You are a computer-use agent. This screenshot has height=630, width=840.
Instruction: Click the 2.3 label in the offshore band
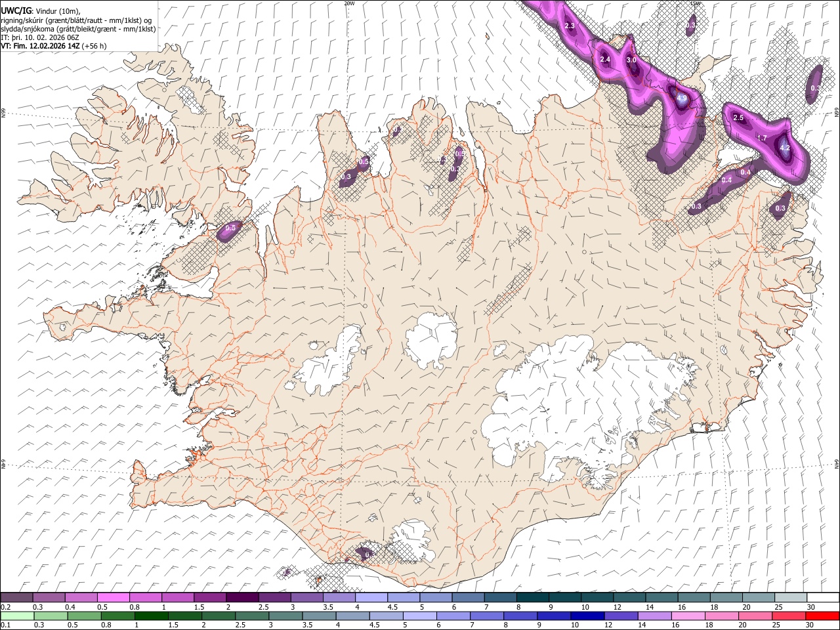pyautogui.click(x=570, y=26)
